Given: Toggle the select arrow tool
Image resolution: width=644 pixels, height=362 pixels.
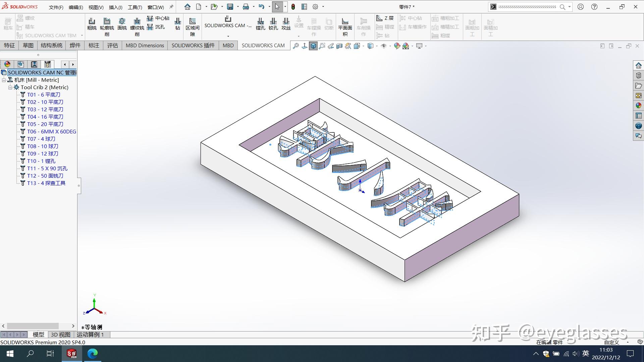Looking at the screenshot, I should pos(277,7).
